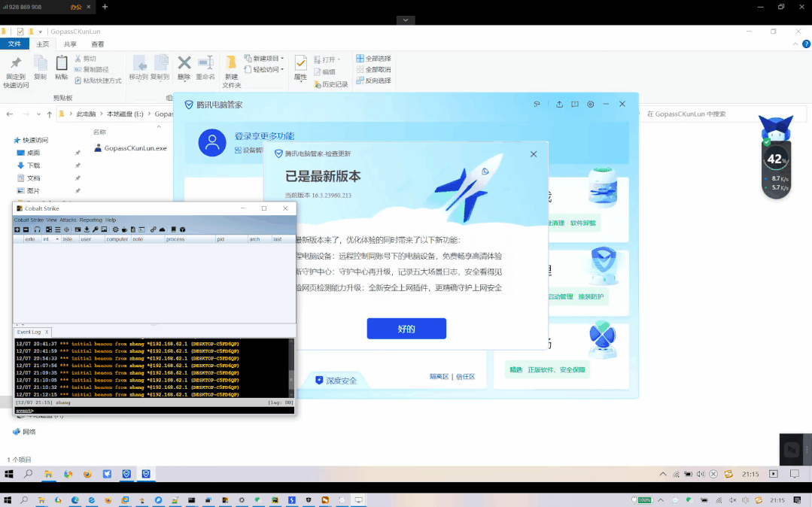The height and width of the screenshot is (507, 812).
Task: Click 登录享更多功能 login link
Action: pos(264,136)
